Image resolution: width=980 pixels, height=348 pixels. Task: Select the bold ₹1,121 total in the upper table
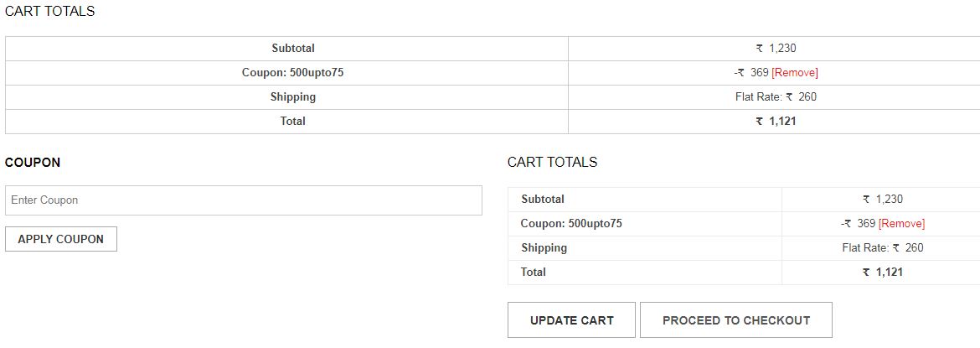(x=776, y=122)
